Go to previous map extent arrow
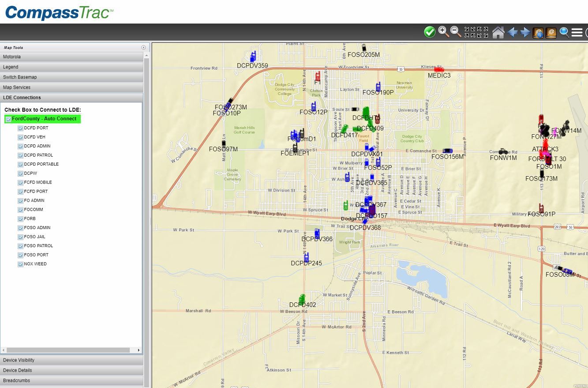The image size is (588, 388). (x=512, y=33)
